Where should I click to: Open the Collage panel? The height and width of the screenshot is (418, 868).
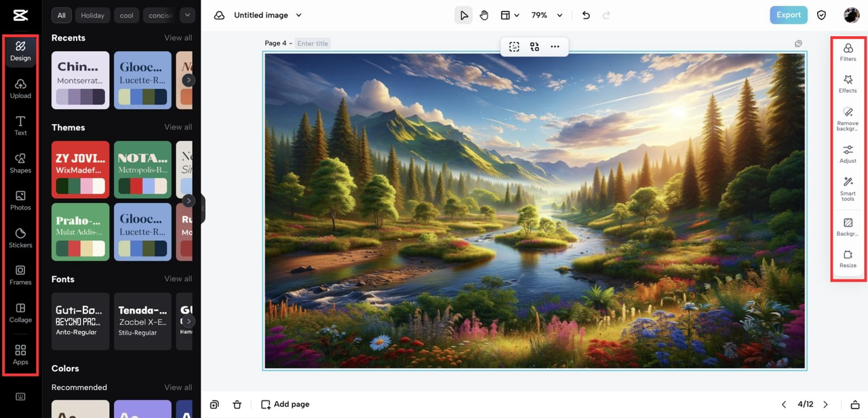pos(20,313)
